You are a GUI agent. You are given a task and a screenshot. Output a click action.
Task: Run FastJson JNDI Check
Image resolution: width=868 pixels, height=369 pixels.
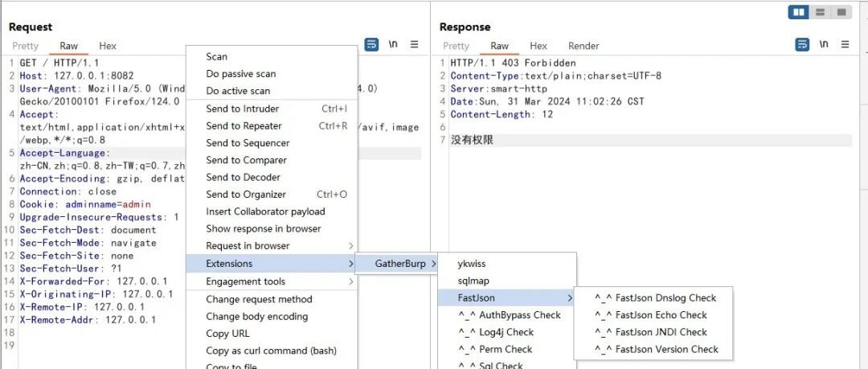pos(653,333)
